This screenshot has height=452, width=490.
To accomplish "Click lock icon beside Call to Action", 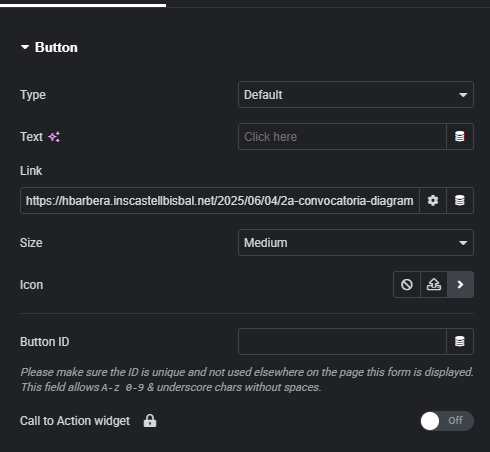I will [150, 421].
